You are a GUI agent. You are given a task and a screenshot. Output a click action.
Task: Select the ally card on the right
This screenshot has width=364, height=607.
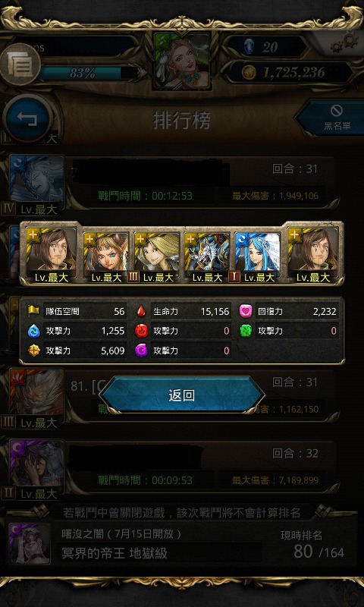coord(313,254)
